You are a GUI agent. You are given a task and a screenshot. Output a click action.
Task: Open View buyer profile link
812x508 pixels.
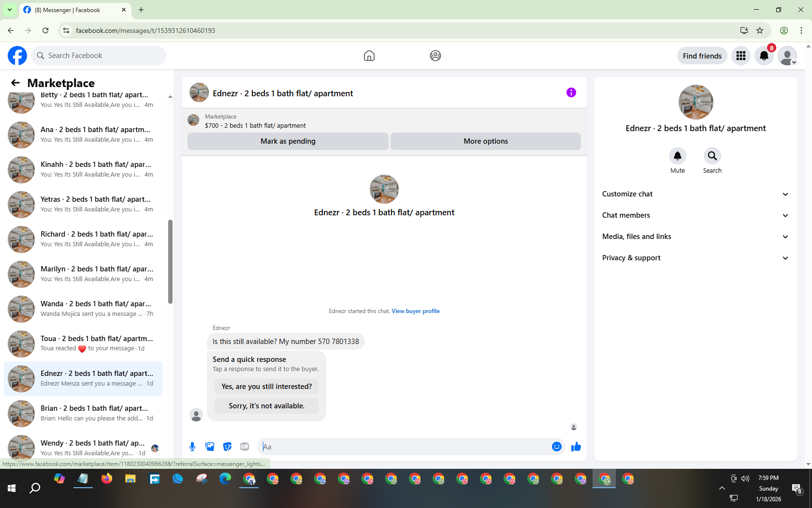(x=416, y=311)
